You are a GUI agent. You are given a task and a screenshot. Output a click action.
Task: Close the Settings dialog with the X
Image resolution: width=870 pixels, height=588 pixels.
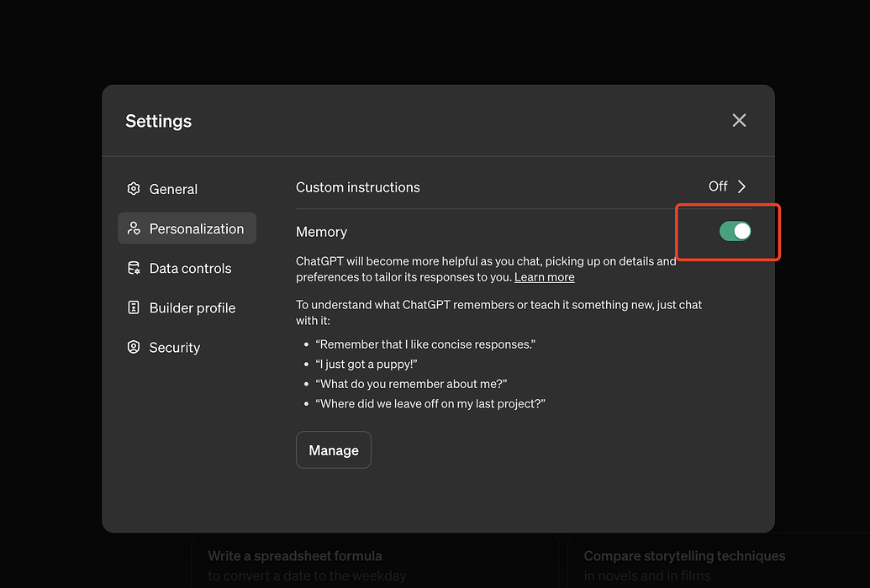tap(739, 120)
